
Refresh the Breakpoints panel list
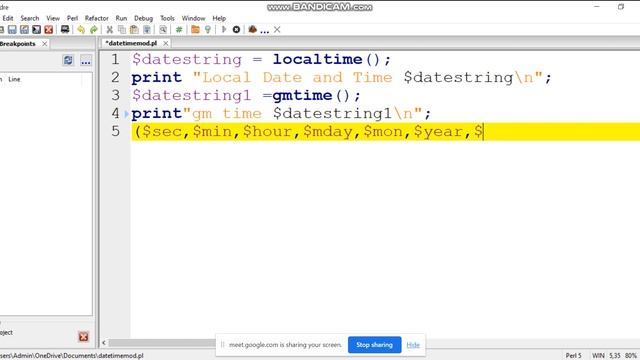(68, 60)
